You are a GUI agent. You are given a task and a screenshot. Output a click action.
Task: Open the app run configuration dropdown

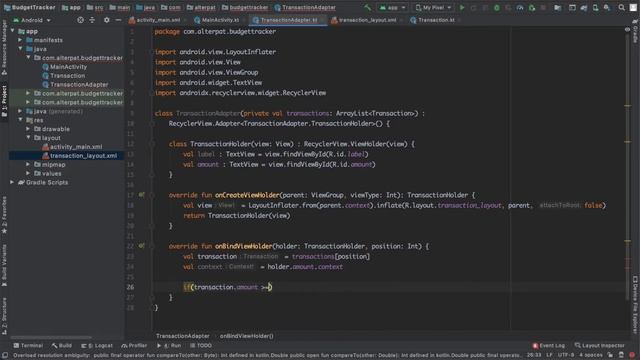point(392,7)
